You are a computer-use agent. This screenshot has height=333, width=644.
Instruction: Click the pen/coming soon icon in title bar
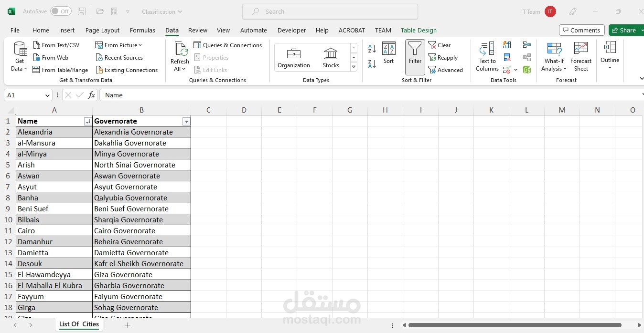(573, 11)
